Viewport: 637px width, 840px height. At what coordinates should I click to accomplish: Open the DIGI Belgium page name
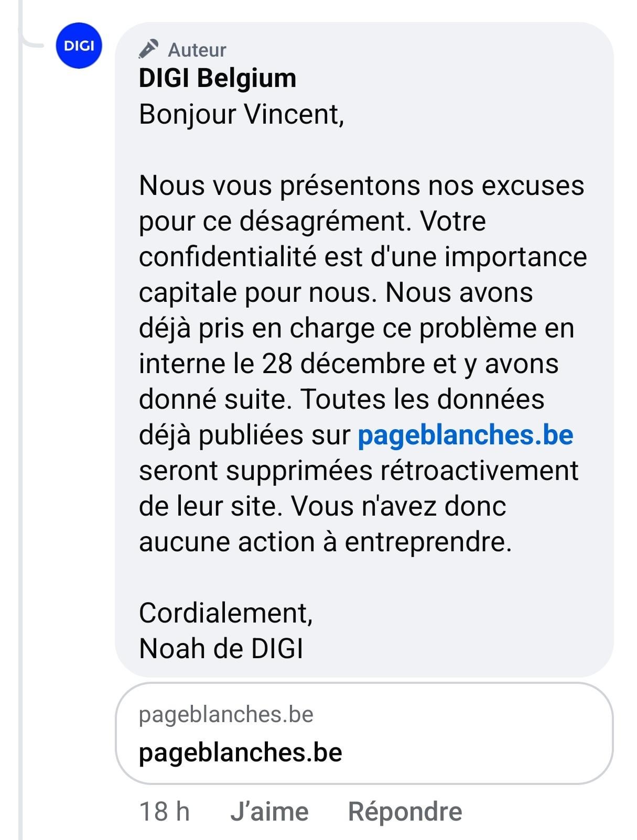click(x=218, y=78)
